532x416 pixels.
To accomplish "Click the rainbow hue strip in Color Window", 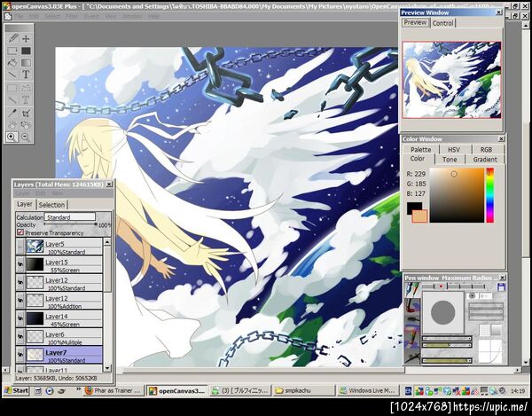I will (x=490, y=195).
